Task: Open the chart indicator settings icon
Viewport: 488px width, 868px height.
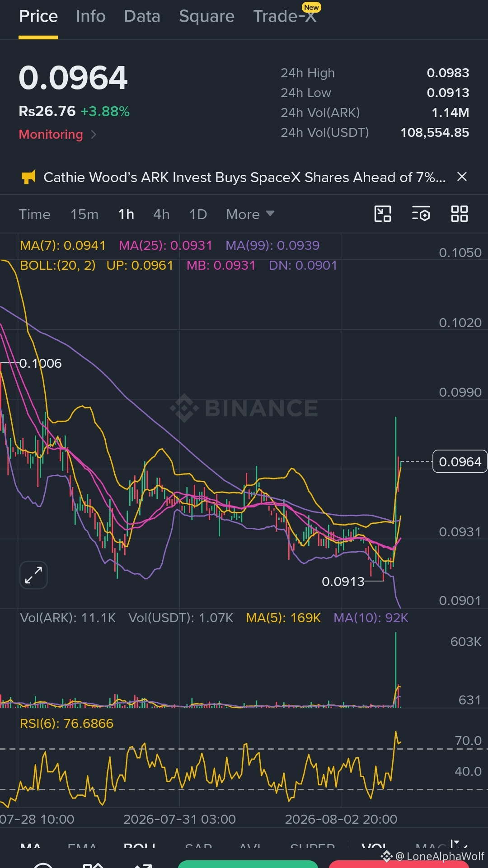Action: coord(421,214)
